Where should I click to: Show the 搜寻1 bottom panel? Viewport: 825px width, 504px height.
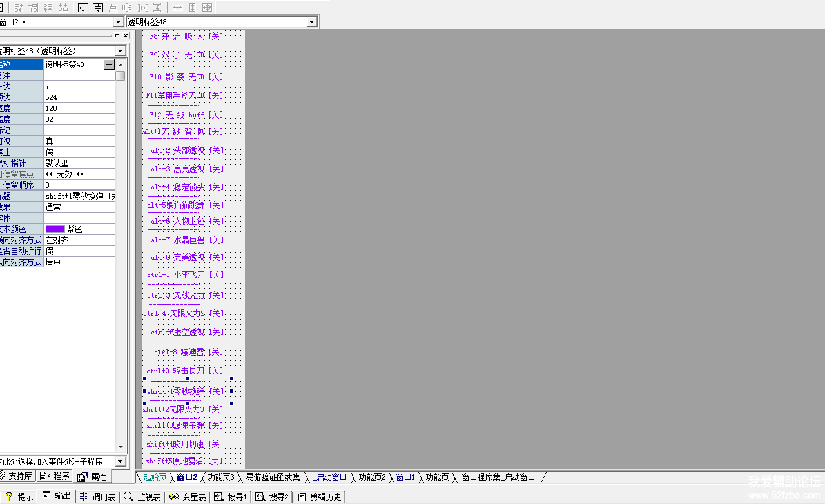(231, 496)
